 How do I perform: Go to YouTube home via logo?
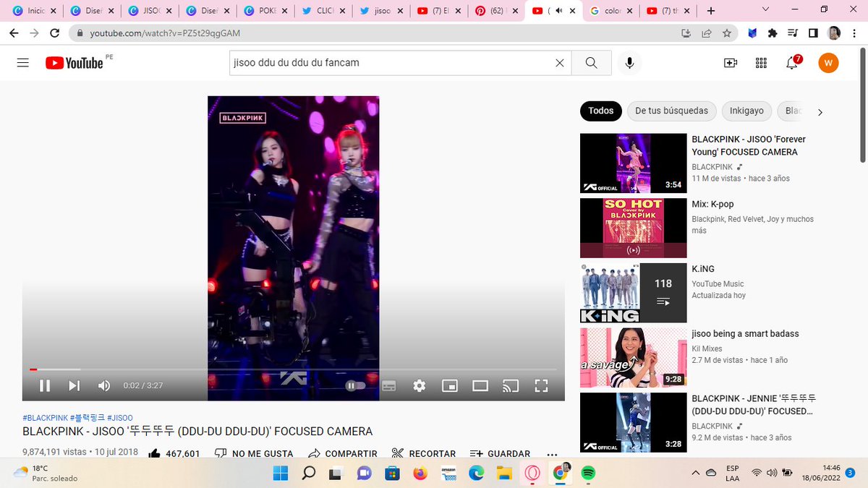tap(75, 63)
